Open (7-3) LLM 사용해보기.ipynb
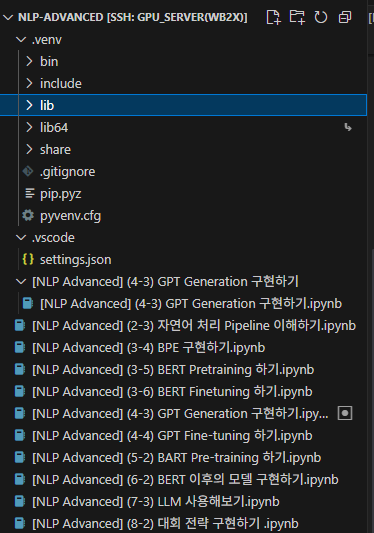Image resolution: width=374 pixels, height=533 pixels. (x=156, y=502)
